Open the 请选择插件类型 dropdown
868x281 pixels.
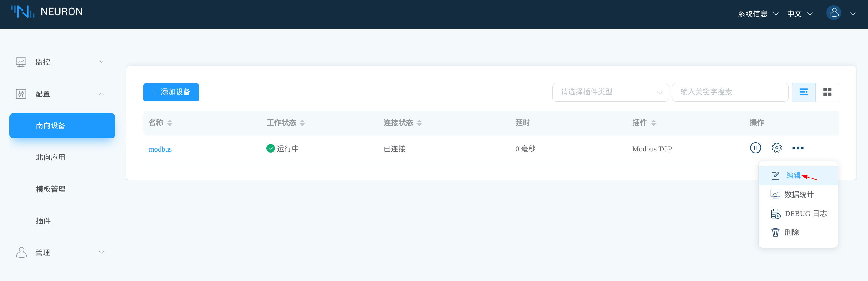click(x=610, y=92)
